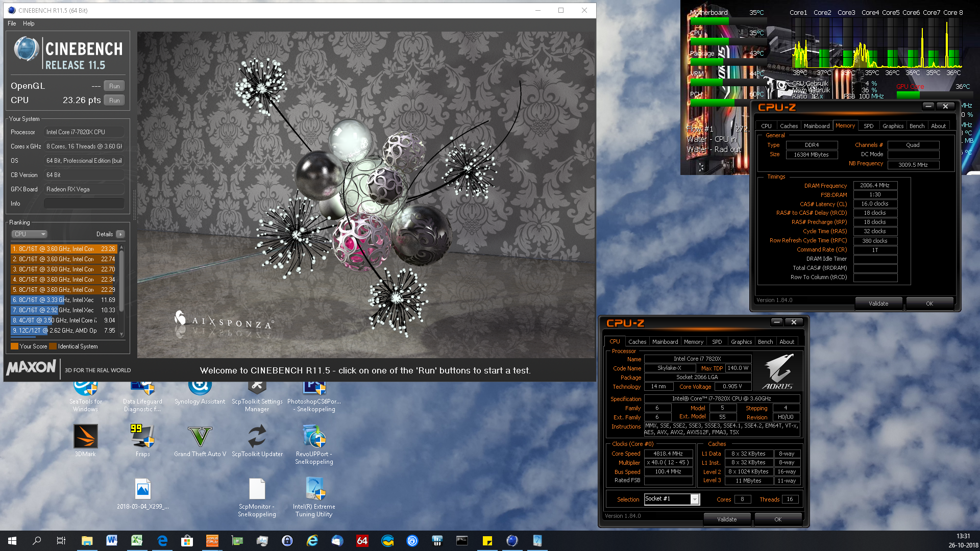
Task: Switch to Cinebench taskbar icon
Action: (x=512, y=541)
